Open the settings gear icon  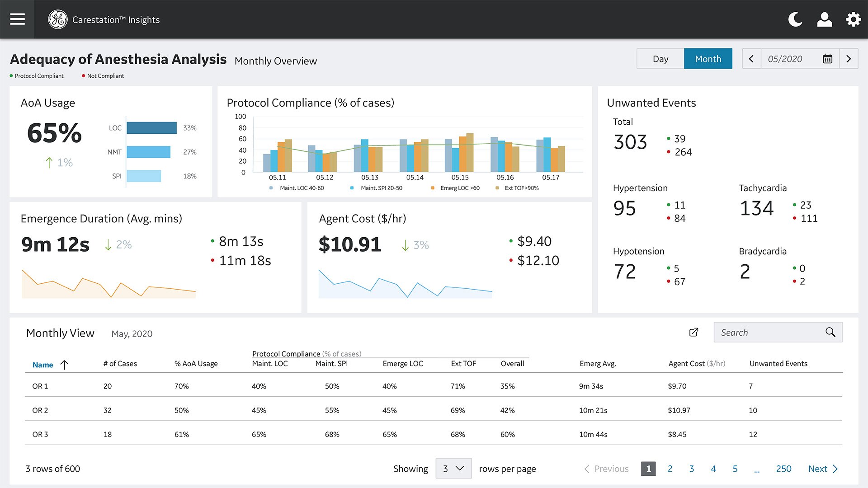point(853,19)
